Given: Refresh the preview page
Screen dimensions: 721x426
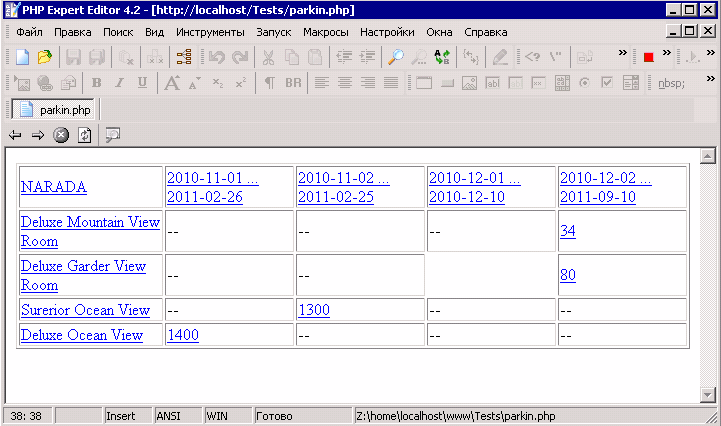Looking at the screenshot, I should (84, 135).
